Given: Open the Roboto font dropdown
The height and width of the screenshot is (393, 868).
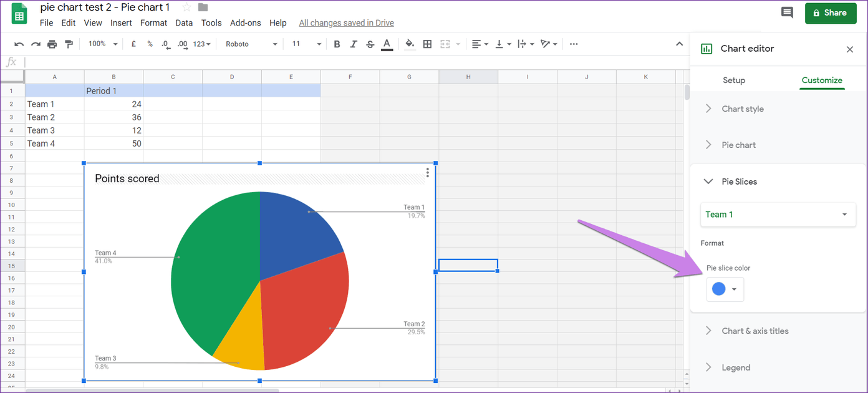Looking at the screenshot, I should click(251, 44).
